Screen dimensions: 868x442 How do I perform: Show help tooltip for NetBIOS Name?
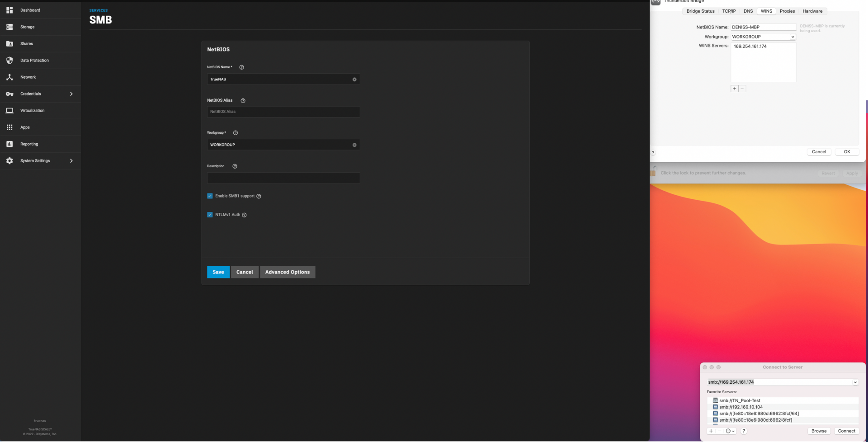[x=241, y=67]
